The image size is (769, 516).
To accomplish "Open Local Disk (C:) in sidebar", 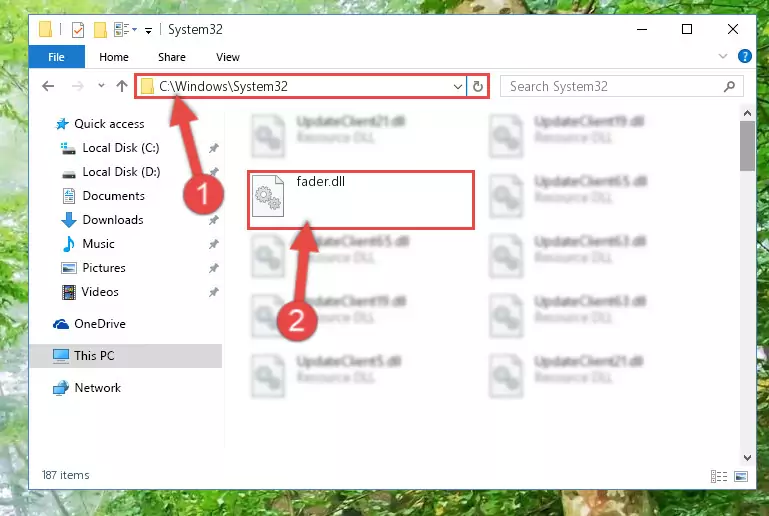I will (x=121, y=148).
